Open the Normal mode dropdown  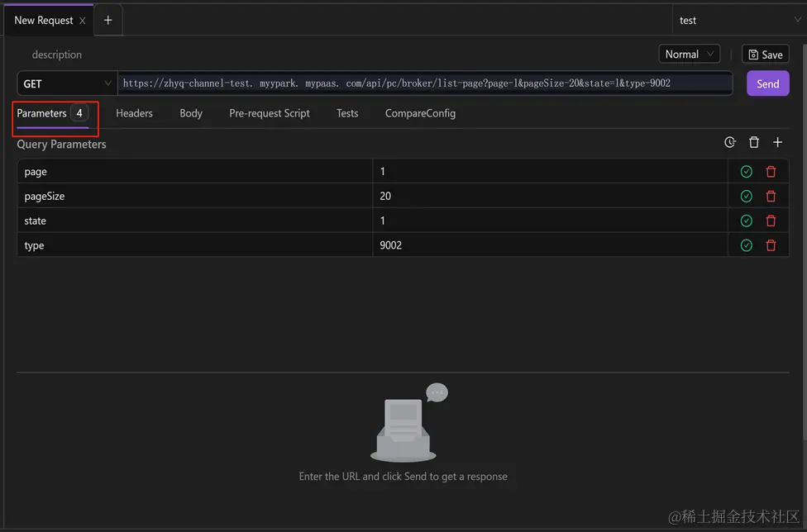pos(689,54)
